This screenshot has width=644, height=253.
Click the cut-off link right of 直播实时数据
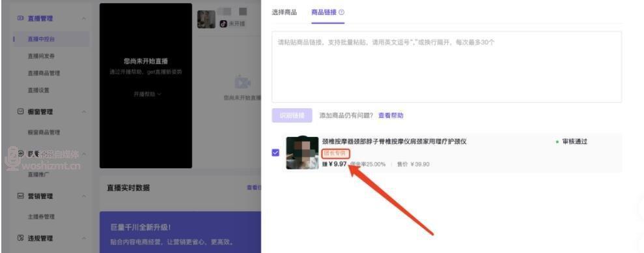[x=253, y=188]
